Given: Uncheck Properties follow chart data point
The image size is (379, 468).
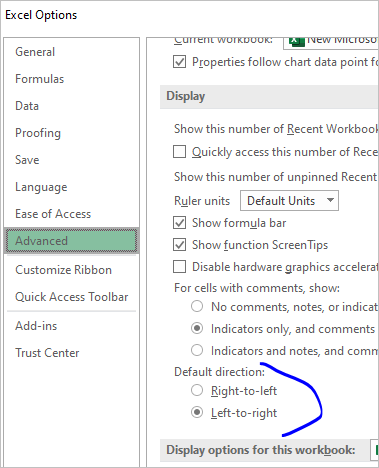Looking at the screenshot, I should point(179,62).
